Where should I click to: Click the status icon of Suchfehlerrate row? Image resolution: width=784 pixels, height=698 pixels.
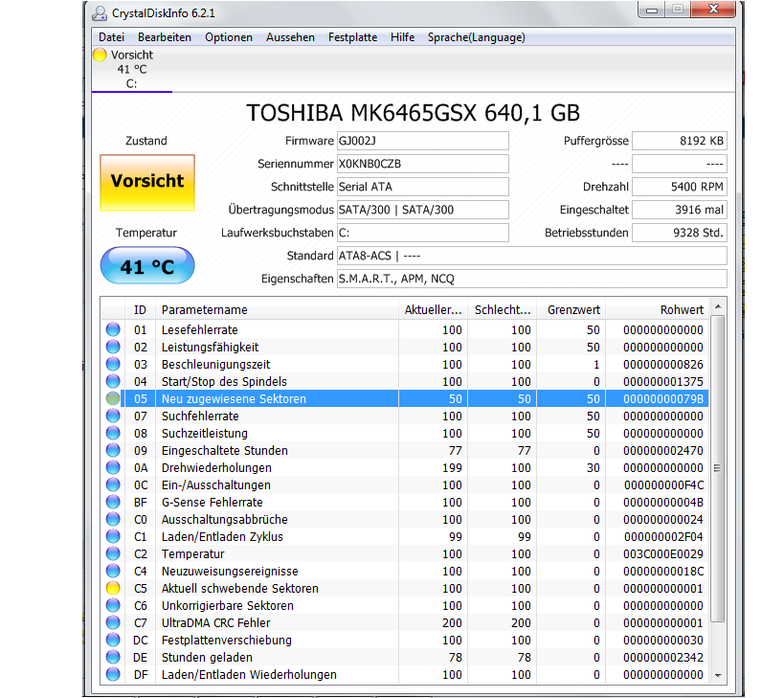coord(114,416)
